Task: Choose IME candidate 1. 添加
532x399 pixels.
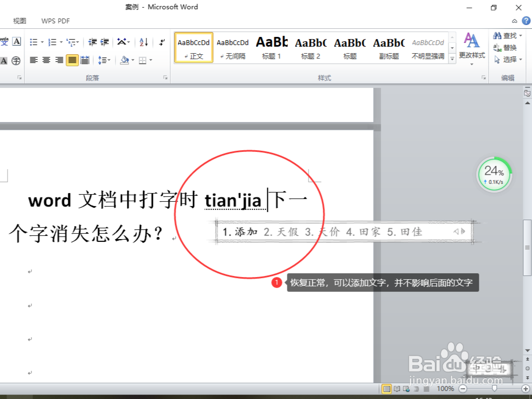Action: click(x=240, y=231)
